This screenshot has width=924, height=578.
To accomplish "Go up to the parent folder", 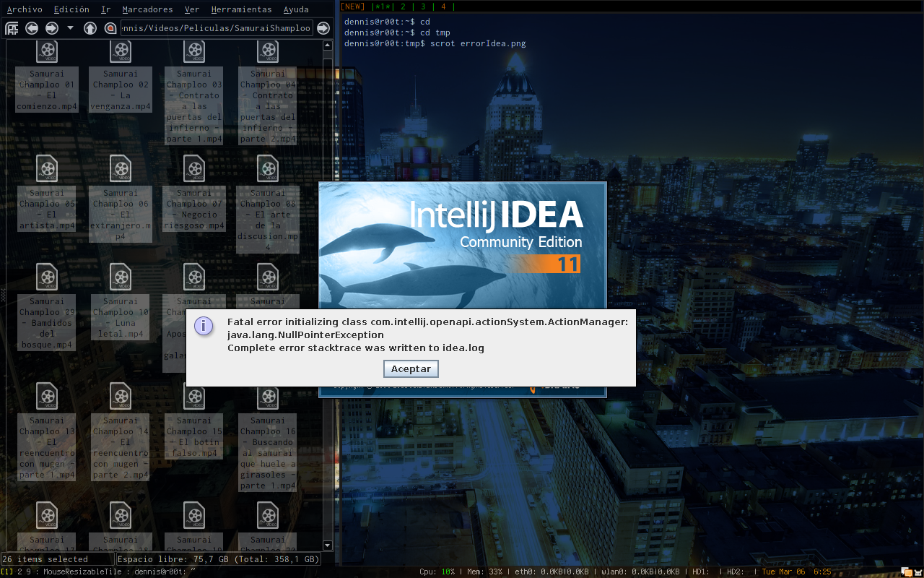I will tap(90, 28).
